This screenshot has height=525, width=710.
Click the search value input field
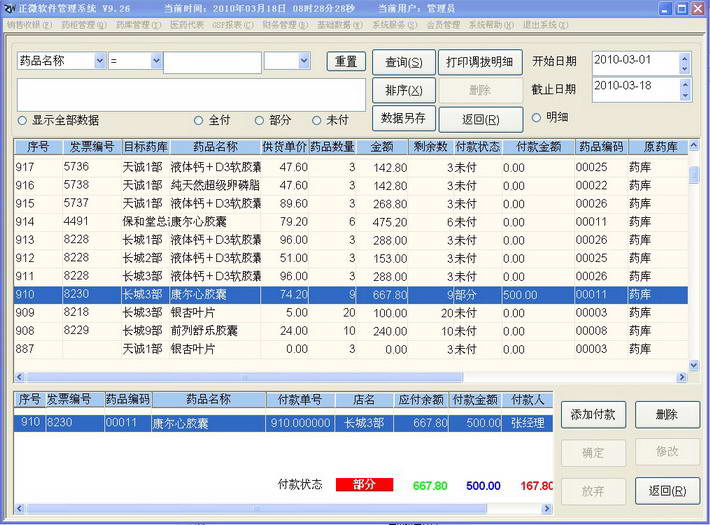(x=212, y=62)
